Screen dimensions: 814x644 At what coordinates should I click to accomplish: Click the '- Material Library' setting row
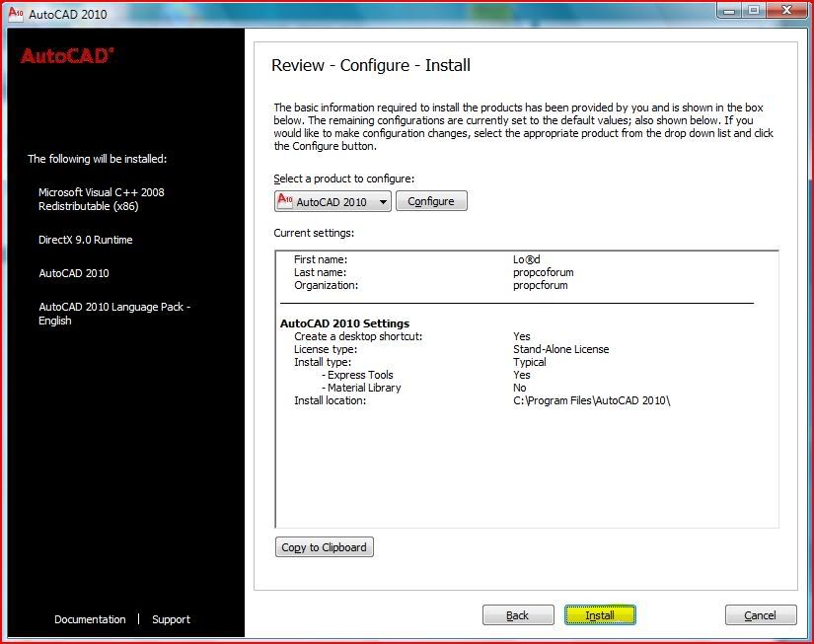coord(423,388)
